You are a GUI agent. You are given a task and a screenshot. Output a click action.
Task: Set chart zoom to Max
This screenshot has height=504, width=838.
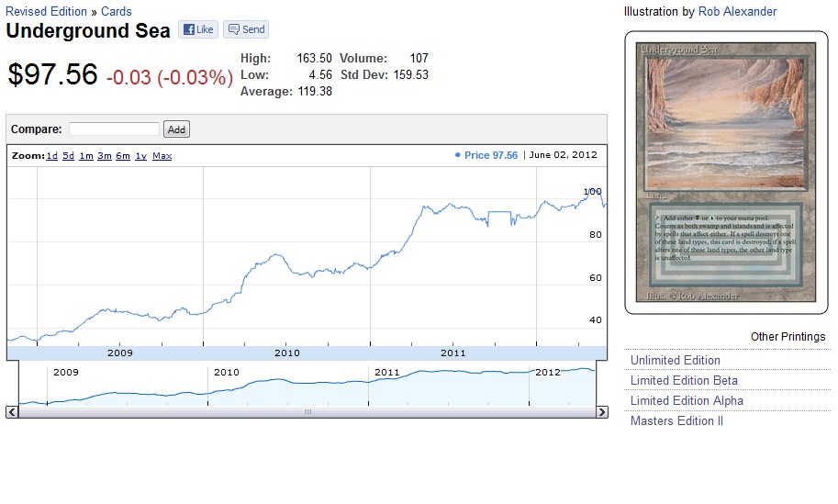(162, 156)
